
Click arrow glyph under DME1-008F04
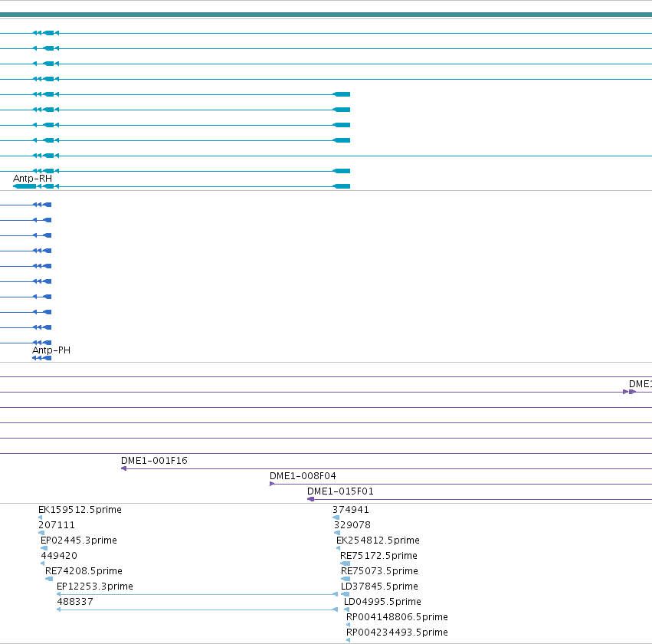[x=272, y=484]
